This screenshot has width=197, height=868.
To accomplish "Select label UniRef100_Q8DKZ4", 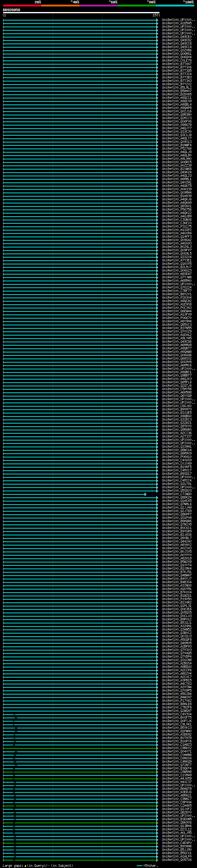I will [176, 497].
